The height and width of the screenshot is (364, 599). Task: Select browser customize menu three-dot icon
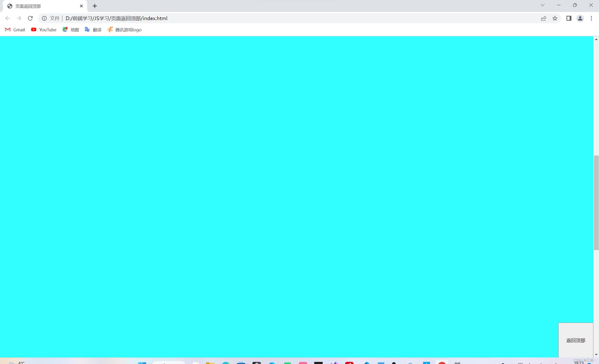591,18
